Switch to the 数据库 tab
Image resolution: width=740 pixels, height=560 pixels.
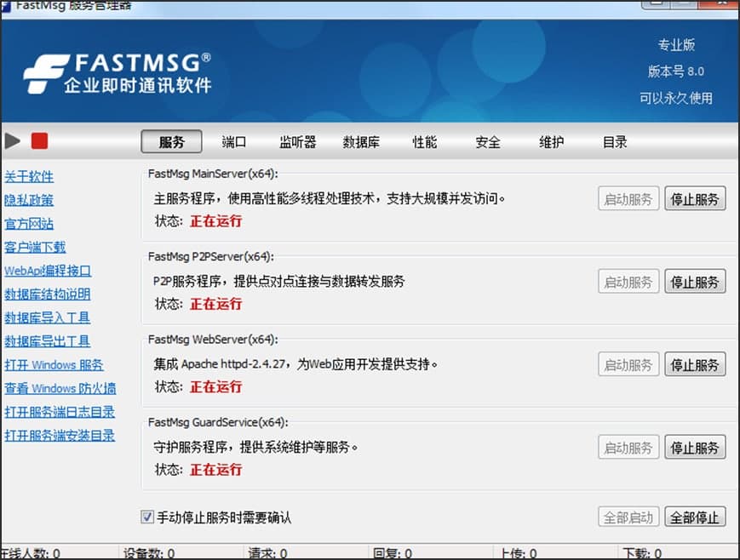(x=361, y=142)
